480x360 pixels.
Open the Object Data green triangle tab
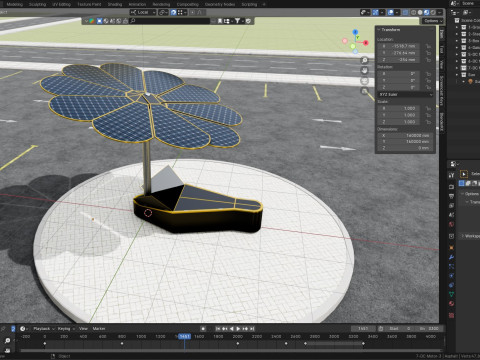[x=451, y=294]
